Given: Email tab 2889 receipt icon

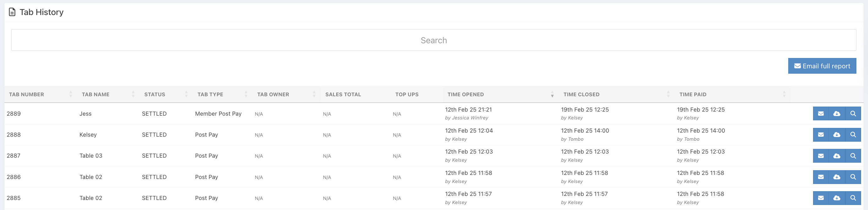Looking at the screenshot, I should tap(821, 114).
